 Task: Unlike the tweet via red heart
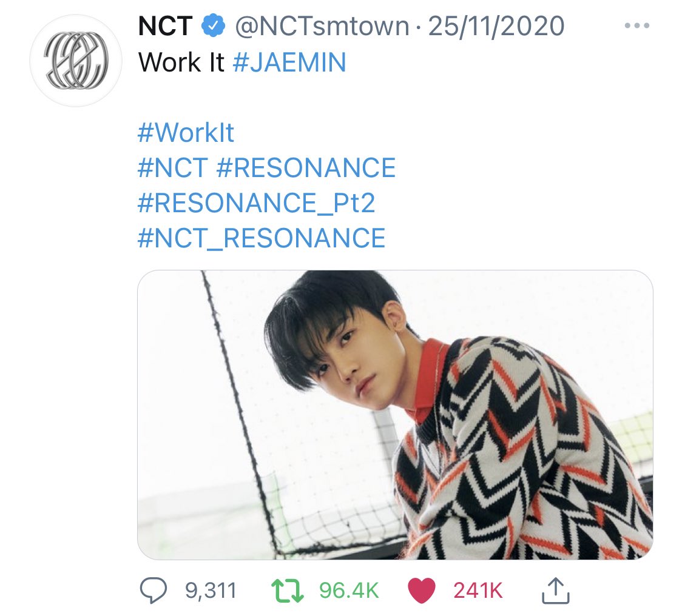(422, 591)
